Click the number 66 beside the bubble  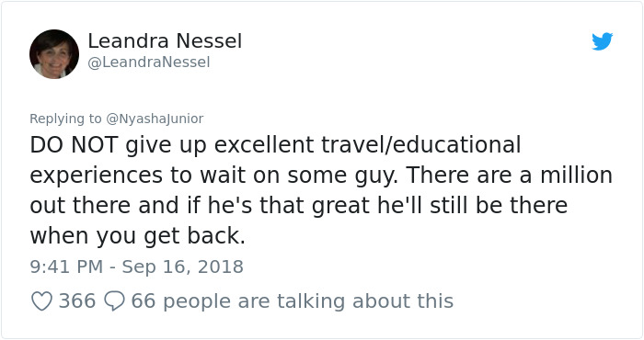click(x=144, y=301)
